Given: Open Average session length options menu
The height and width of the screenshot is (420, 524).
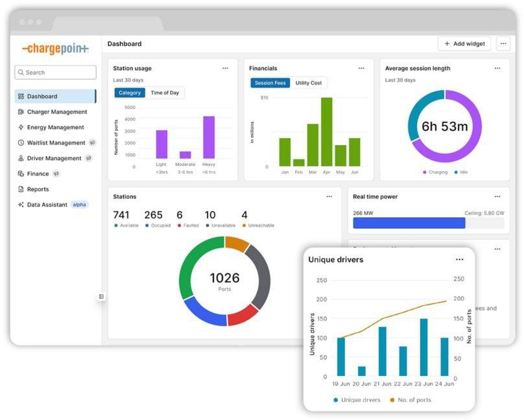Looking at the screenshot, I should 497,69.
